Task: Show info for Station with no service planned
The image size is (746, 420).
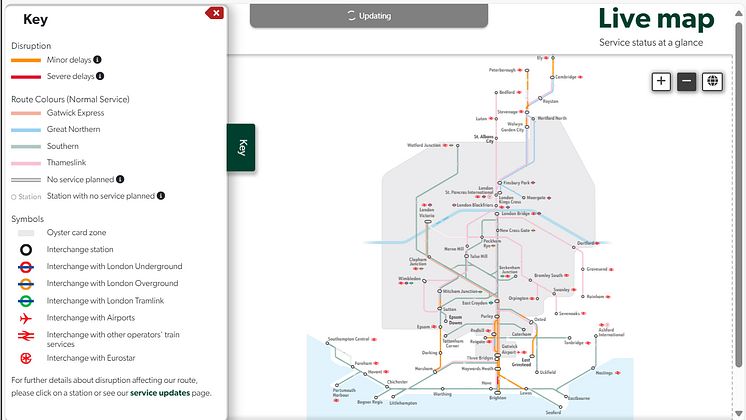Action: pyautogui.click(x=161, y=196)
